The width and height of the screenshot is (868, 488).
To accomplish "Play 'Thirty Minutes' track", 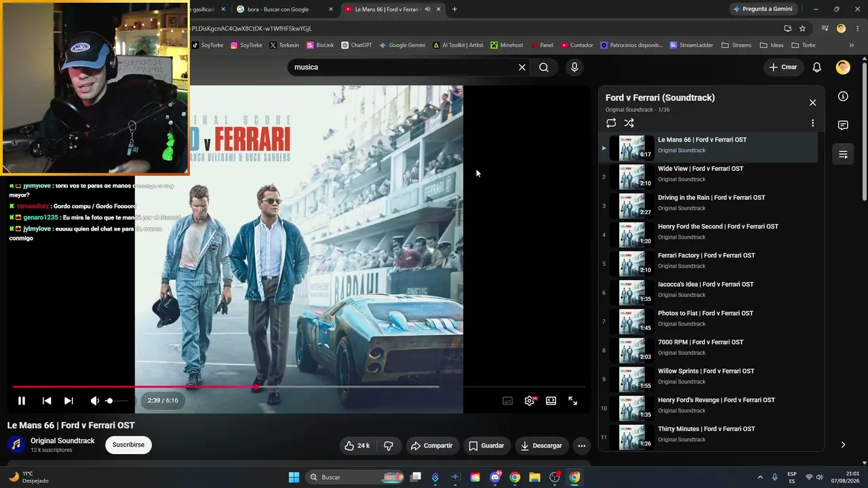I will (709, 437).
